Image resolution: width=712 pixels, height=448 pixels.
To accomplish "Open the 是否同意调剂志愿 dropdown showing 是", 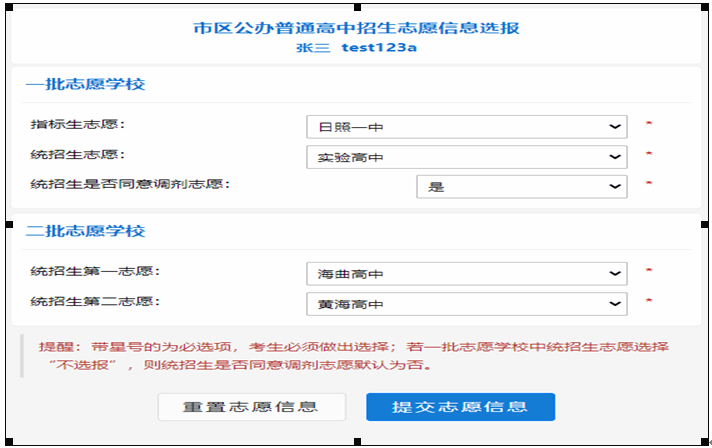I will click(521, 186).
